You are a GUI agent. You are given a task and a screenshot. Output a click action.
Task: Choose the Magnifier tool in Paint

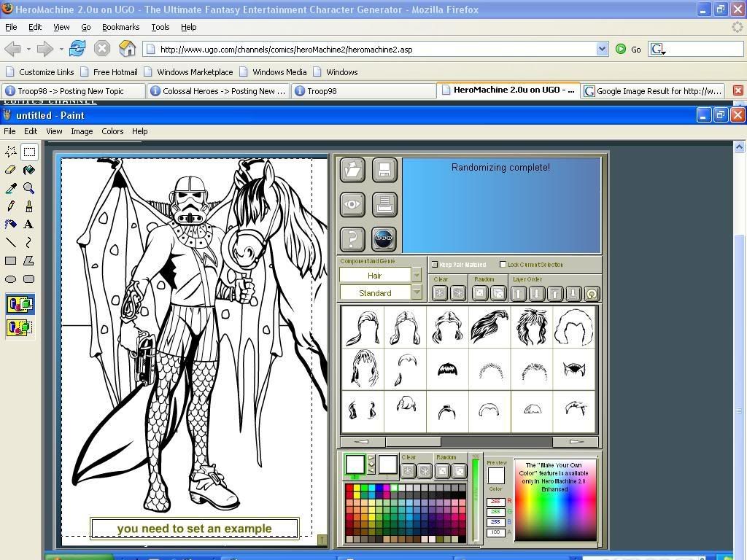[29, 188]
